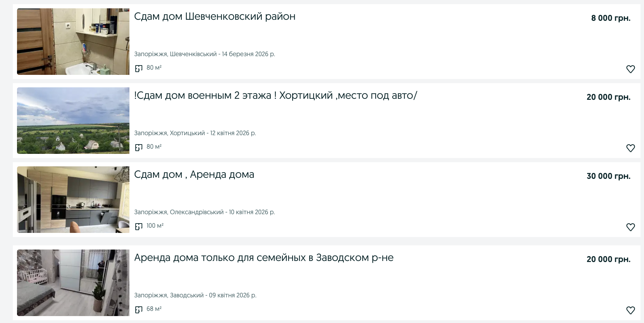The width and height of the screenshot is (644, 323).
Task: Click floor-plan icon on Хортицький listing
Action: [x=139, y=147]
